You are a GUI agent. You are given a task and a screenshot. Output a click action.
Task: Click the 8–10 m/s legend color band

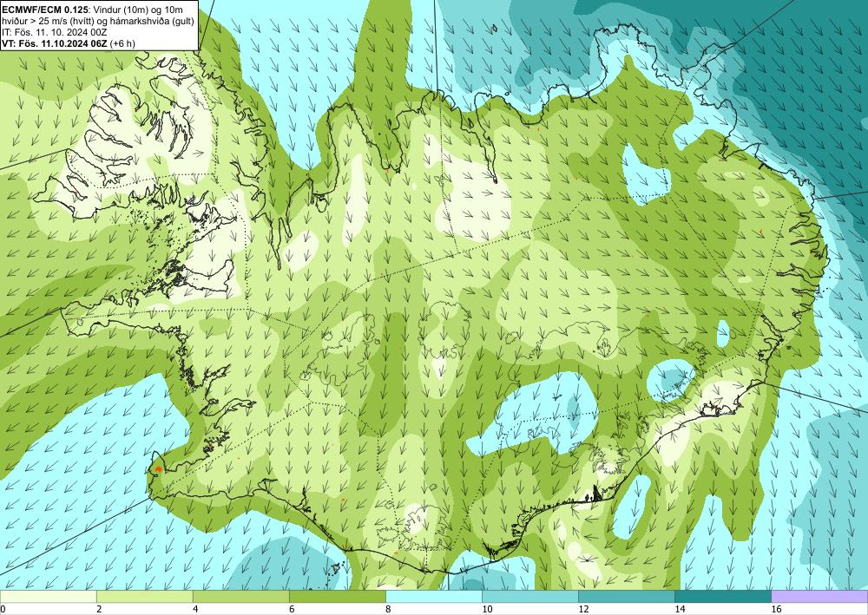[433, 596]
